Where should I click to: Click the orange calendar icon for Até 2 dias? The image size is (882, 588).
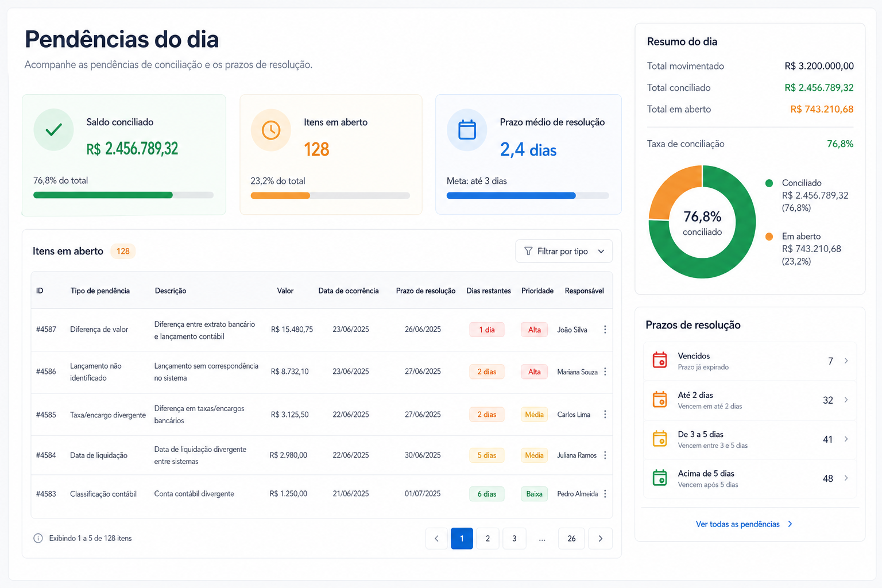point(660,399)
